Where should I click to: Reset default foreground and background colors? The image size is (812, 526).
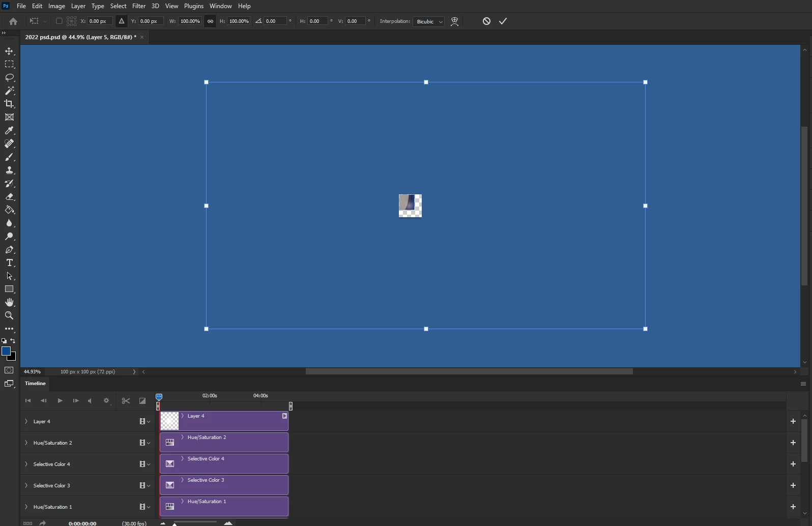click(x=4, y=341)
